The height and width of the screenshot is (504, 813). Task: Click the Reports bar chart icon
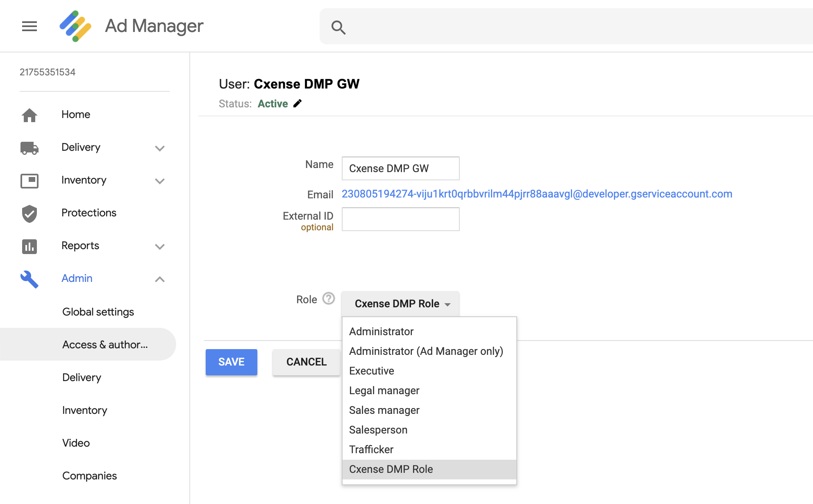[x=30, y=246]
